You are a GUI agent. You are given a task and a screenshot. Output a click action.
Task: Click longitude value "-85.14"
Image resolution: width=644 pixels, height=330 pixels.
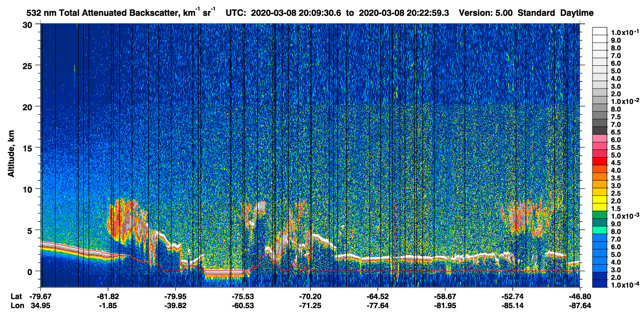(513, 305)
